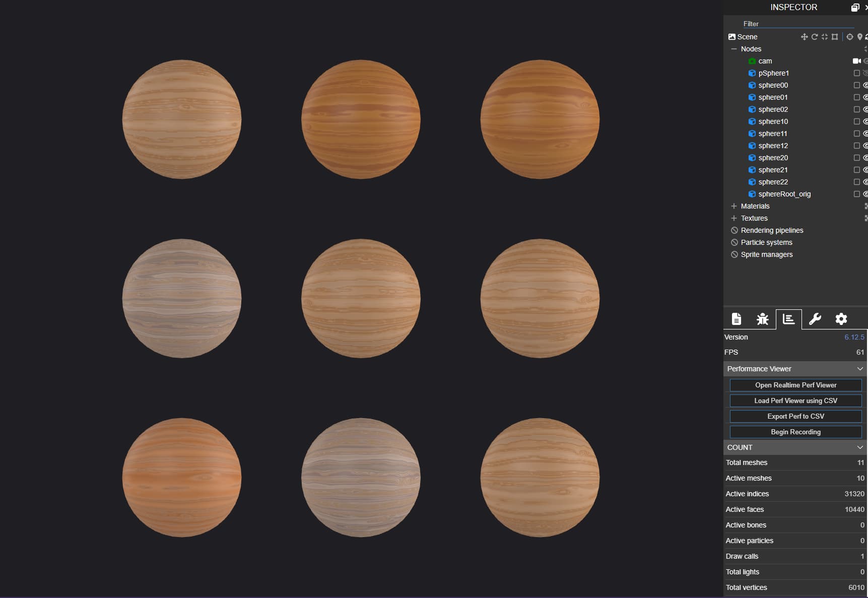Viewport: 868px width, 598px height.
Task: Click the cube icon next to sphere11
Action: click(752, 134)
